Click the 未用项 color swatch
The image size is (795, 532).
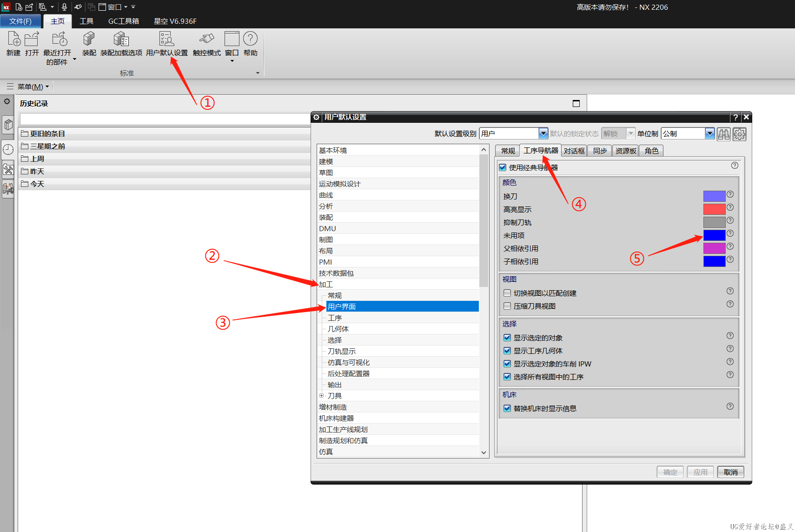click(714, 235)
